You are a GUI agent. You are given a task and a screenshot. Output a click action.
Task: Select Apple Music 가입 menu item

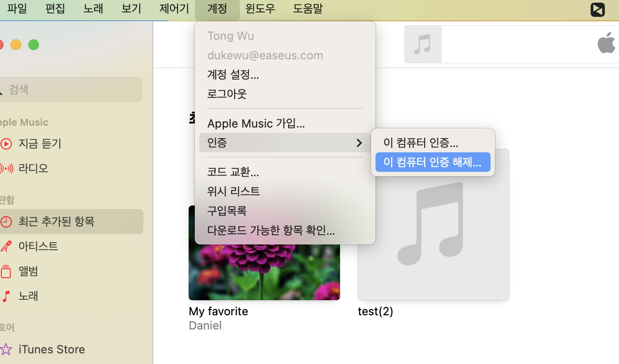click(256, 123)
